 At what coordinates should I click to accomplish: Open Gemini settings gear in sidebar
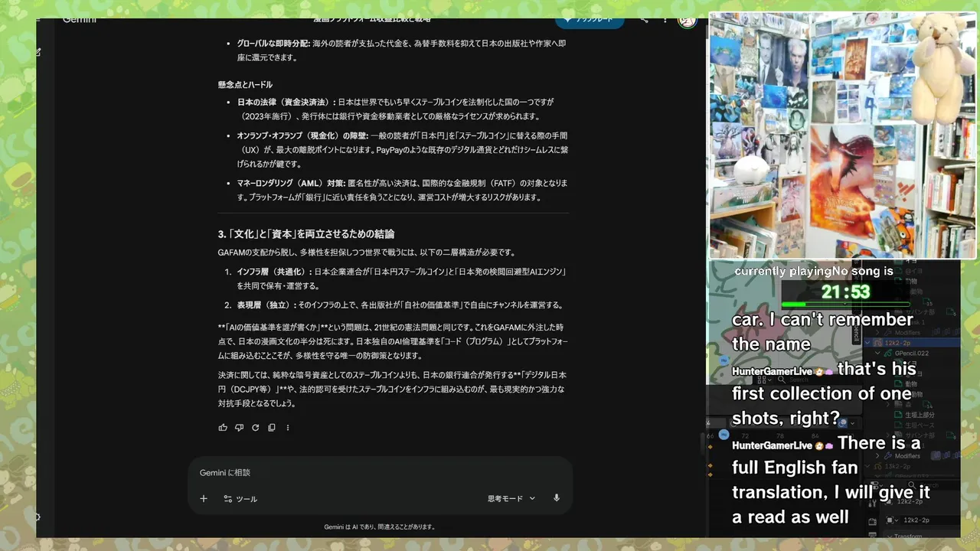(38, 517)
